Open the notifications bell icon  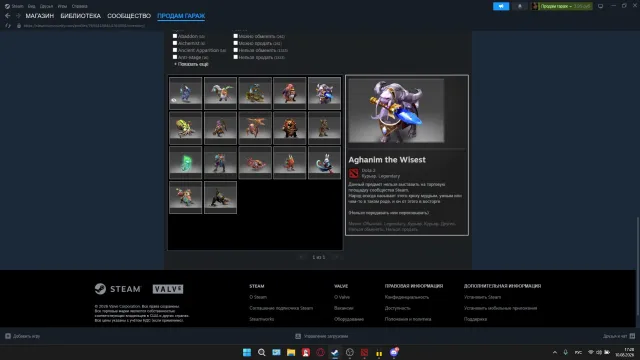pyautogui.click(x=520, y=6)
